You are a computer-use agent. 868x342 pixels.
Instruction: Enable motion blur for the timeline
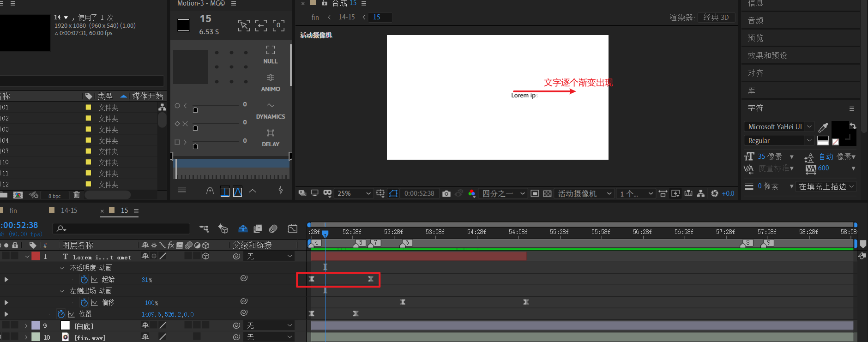pyautogui.click(x=273, y=228)
